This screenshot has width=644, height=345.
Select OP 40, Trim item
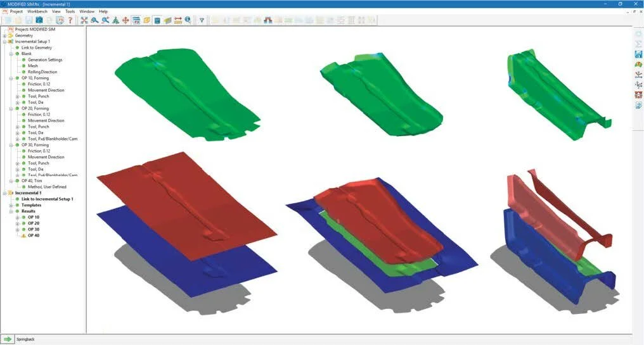point(32,180)
